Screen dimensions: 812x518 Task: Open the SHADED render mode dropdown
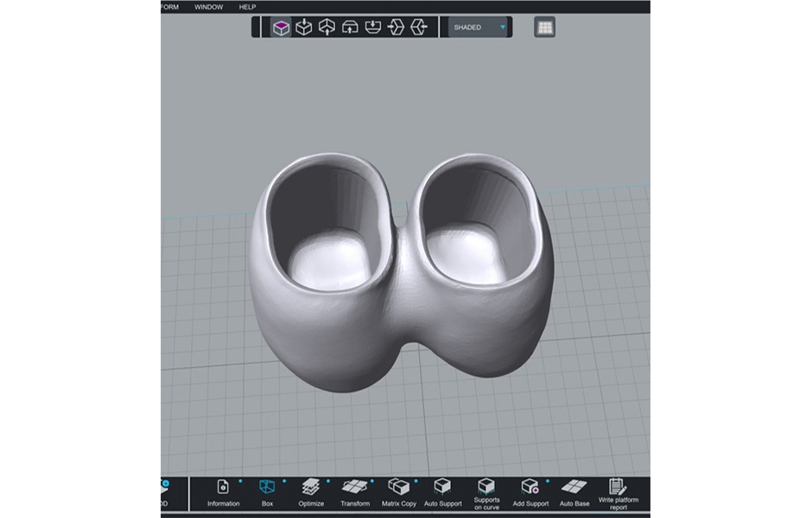point(480,28)
